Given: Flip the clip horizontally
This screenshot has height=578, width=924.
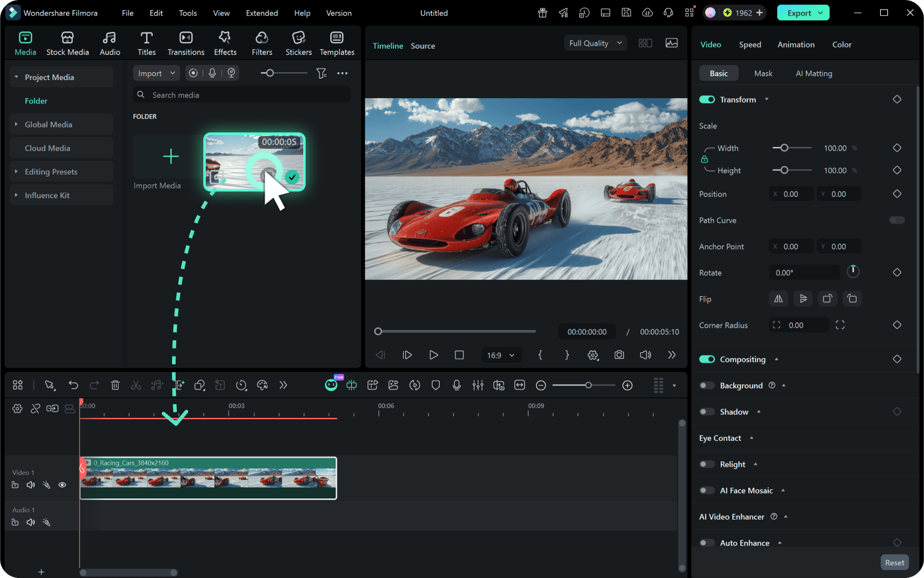Looking at the screenshot, I should point(778,299).
